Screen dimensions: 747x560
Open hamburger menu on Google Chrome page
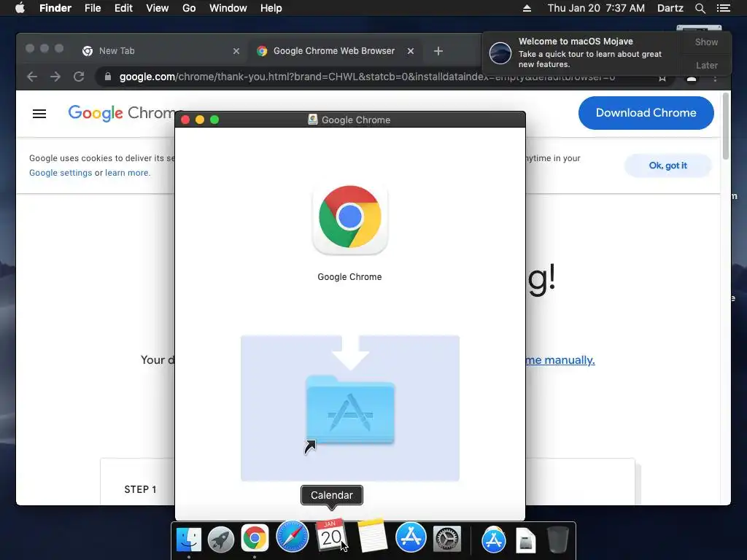[x=39, y=114]
